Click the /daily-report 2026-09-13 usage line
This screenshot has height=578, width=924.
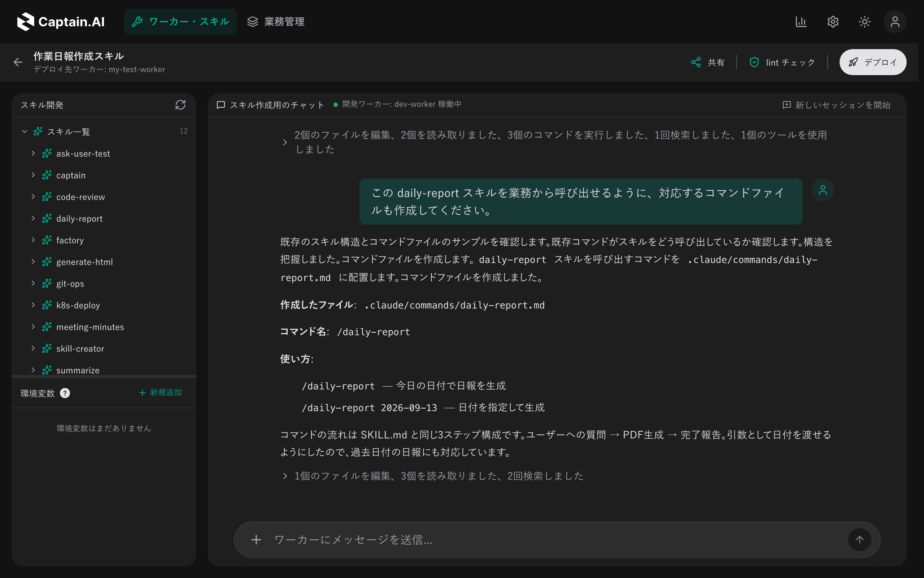[423, 407]
